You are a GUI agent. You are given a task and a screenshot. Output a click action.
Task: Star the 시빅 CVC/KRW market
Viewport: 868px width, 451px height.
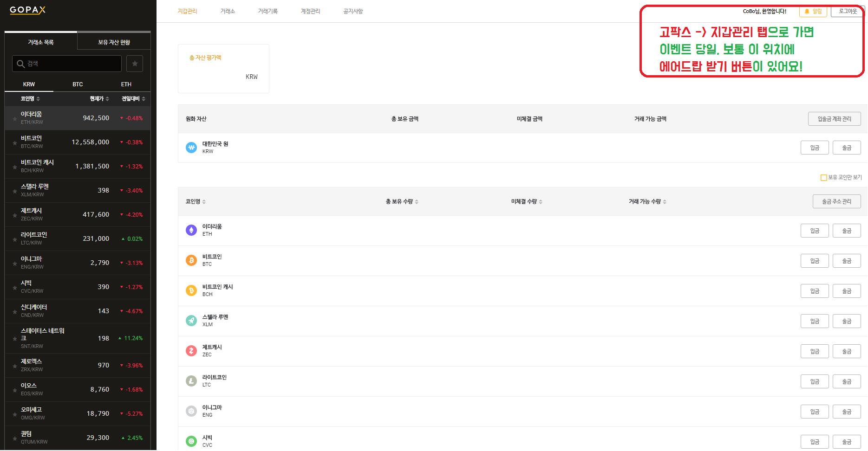[15, 288]
